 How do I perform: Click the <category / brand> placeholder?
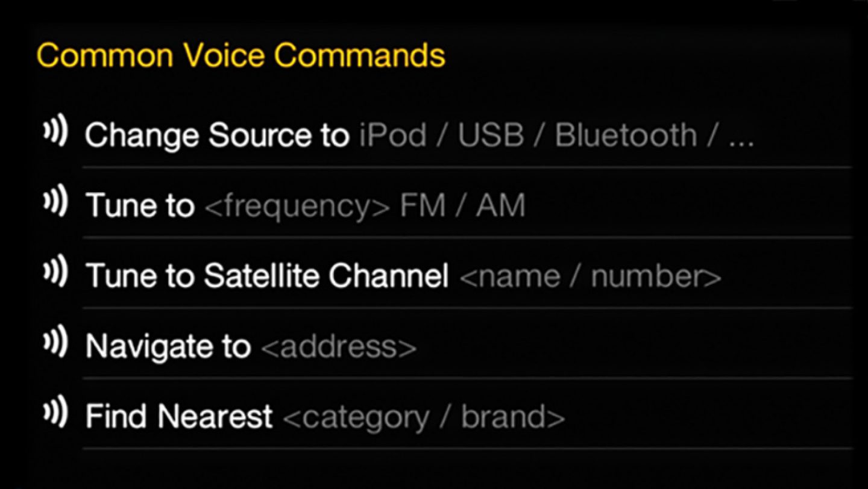(x=423, y=417)
